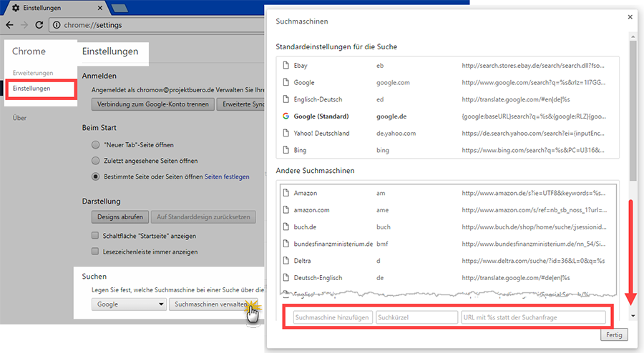Click the Englisch-Deutsch page icon
644x353 pixels.
[286, 99]
